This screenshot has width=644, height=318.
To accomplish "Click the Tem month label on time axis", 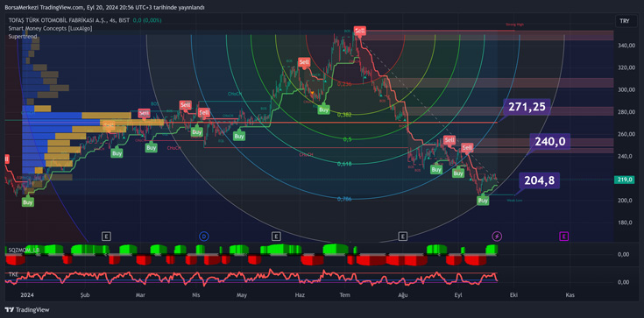I will (346, 295).
